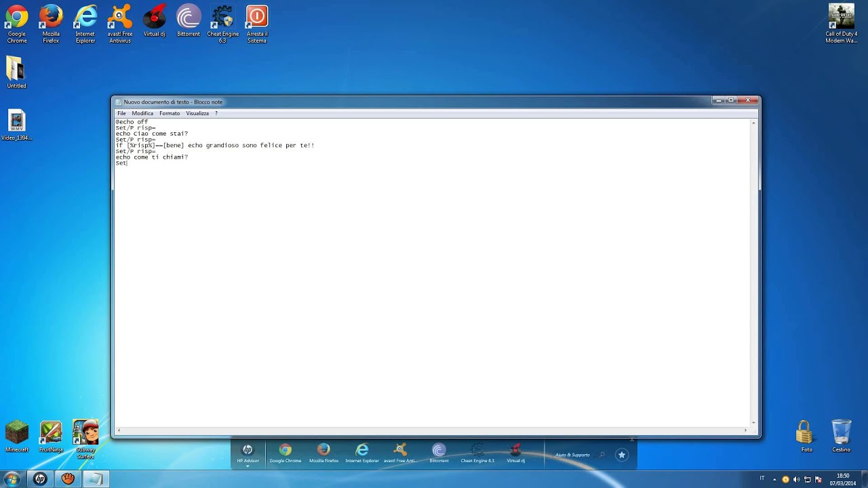
Task: Select Bittorrent desktop shortcut
Action: pyautogui.click(x=189, y=21)
